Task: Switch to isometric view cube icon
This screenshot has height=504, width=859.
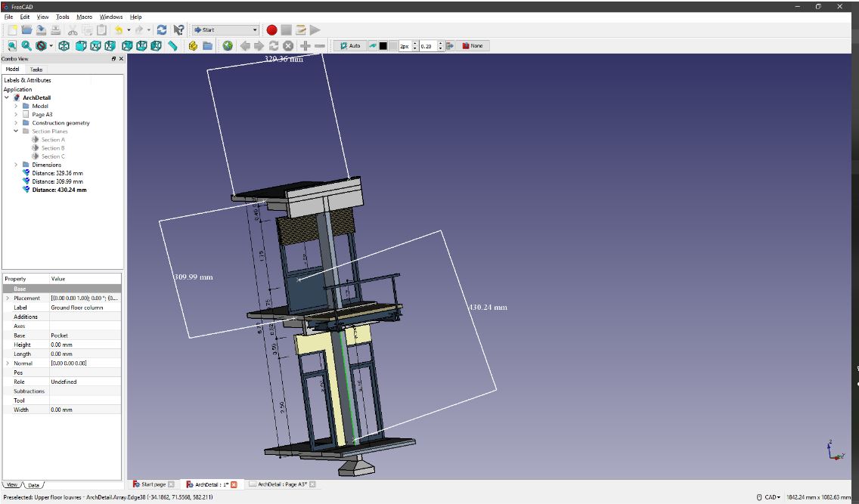Action: pos(64,46)
